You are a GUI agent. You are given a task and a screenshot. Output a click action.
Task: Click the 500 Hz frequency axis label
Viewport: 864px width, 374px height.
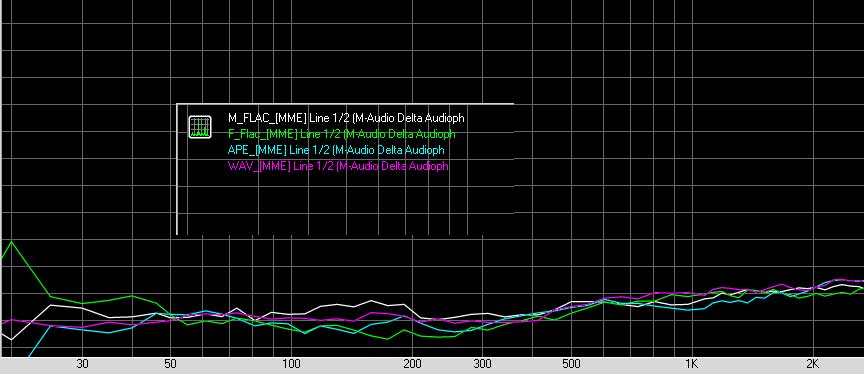pyautogui.click(x=571, y=364)
